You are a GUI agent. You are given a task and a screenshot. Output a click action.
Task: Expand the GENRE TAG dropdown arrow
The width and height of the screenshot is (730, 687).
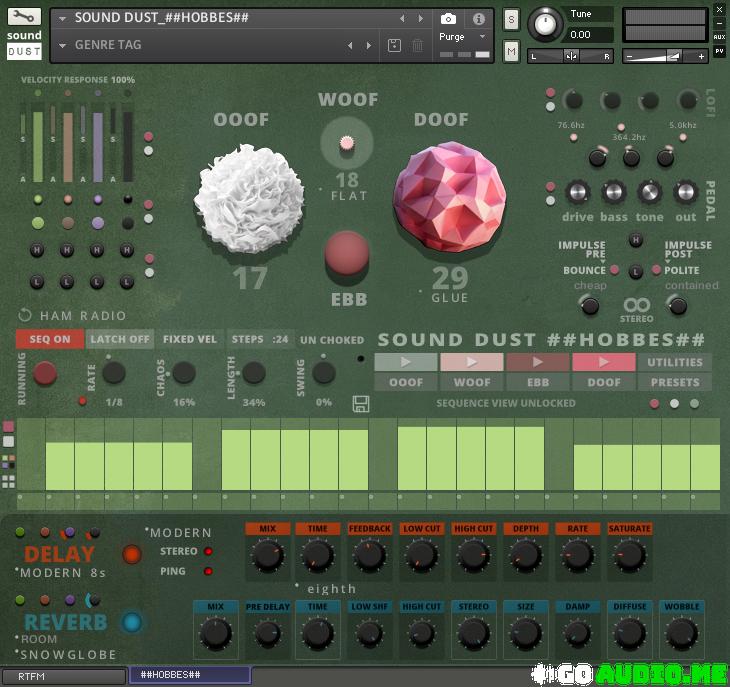pyautogui.click(x=62, y=46)
